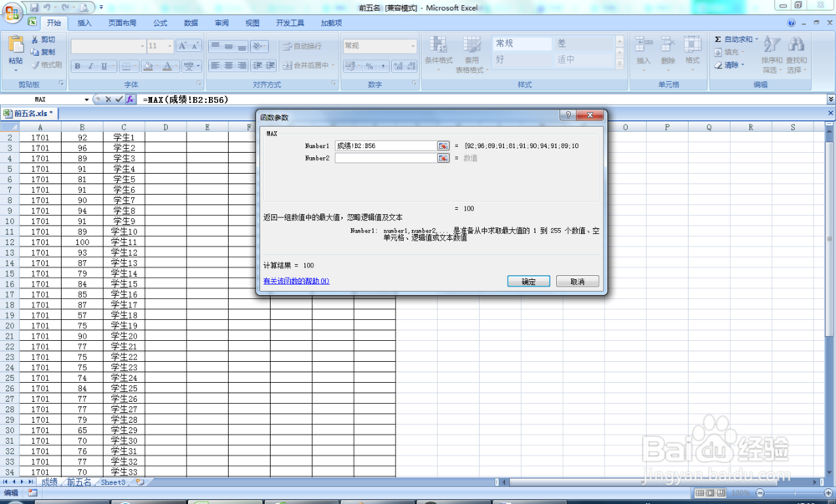Screen dimensions: 836x504
Task: Click the Number2 range selector collapse icon
Action: point(443,158)
